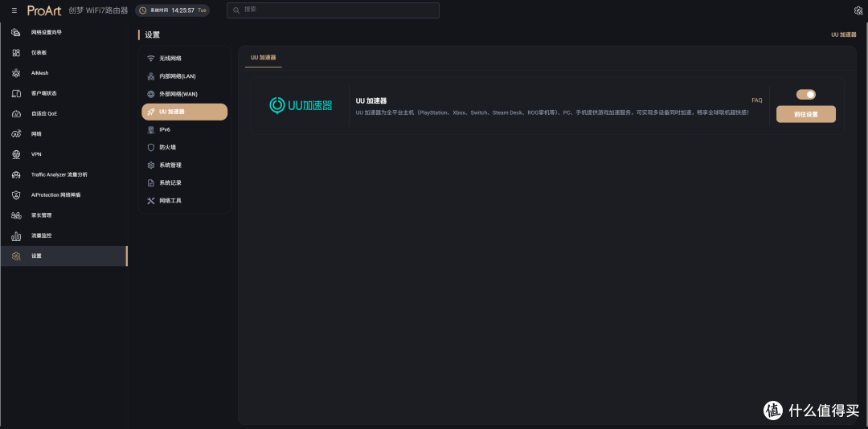Open the gear icon at top right
Screen dimensions: 868x429
coord(858,10)
